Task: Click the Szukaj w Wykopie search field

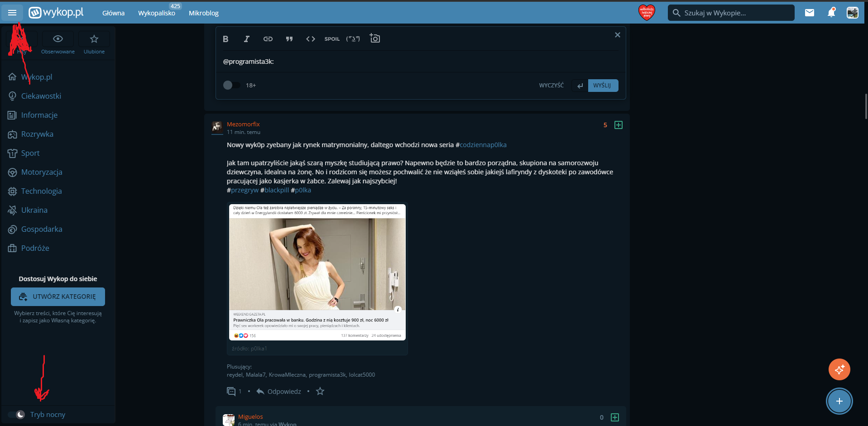Action: click(x=736, y=13)
